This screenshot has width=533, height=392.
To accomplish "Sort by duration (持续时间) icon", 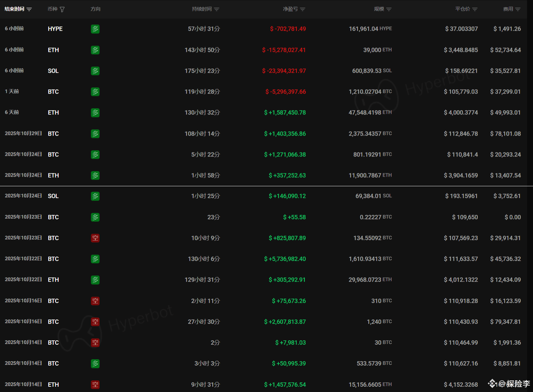I will click(217, 9).
